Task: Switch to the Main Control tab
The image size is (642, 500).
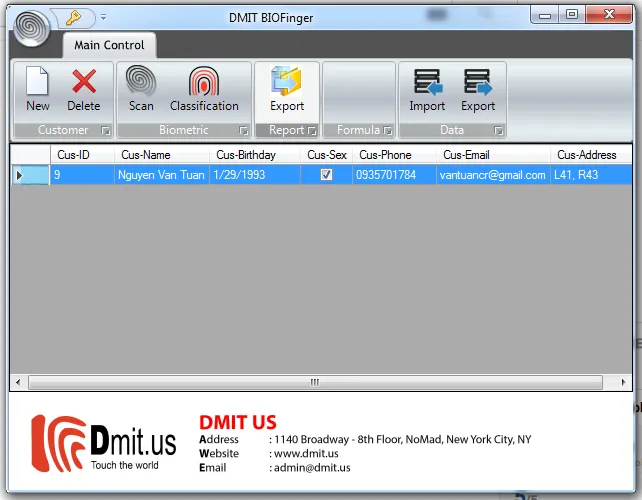Action: coord(109,45)
